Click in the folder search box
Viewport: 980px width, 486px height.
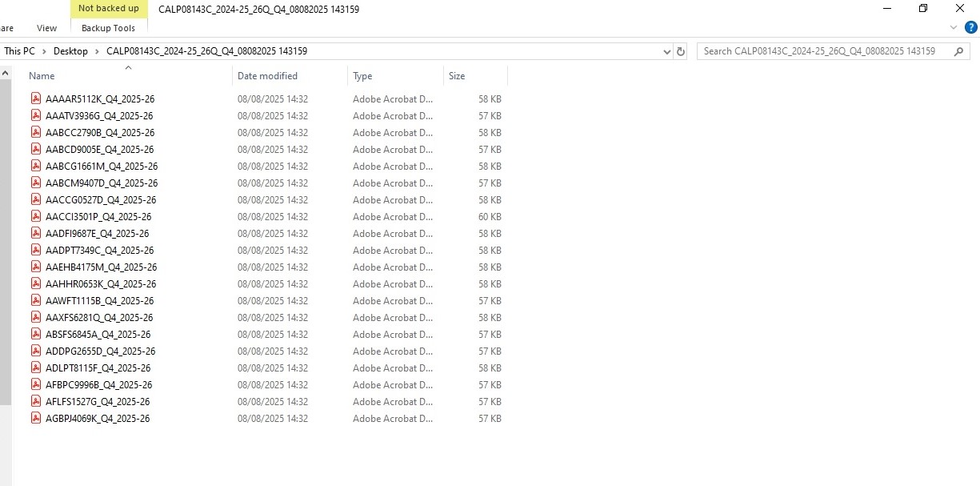tap(824, 51)
